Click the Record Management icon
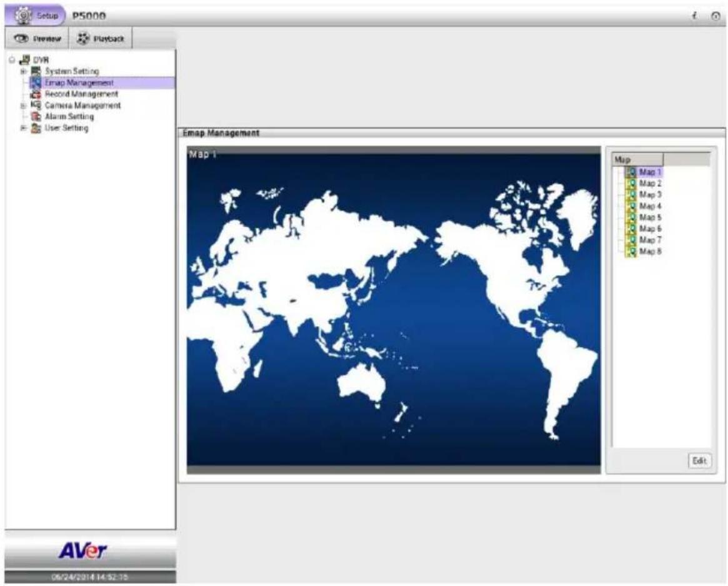728x586 pixels. point(36,94)
